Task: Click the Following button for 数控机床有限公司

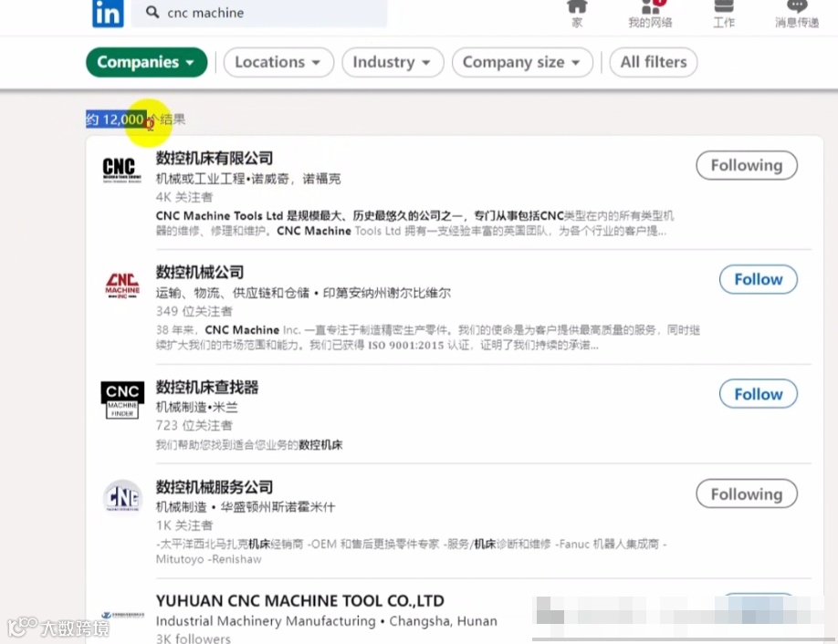Action: (x=747, y=165)
